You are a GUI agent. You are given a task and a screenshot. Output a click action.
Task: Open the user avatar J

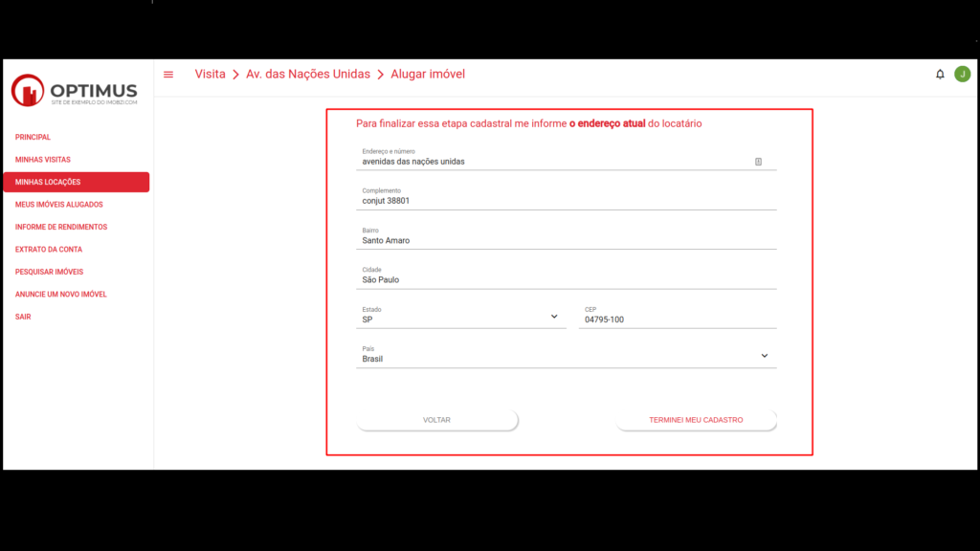[962, 75]
